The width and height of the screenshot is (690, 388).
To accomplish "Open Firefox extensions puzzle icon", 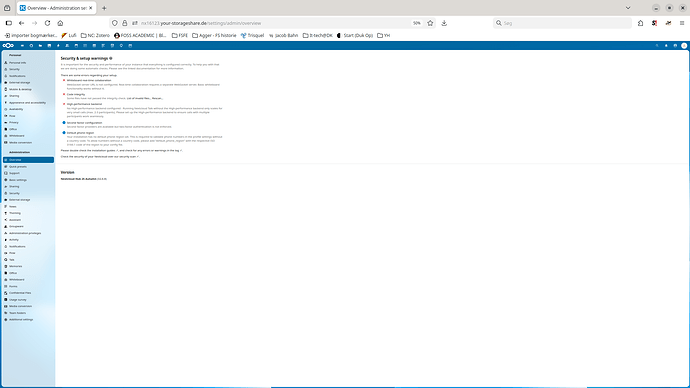I will [640, 23].
